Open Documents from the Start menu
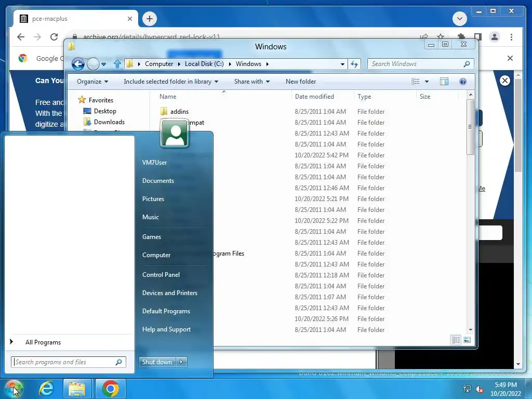Viewport: 532px width, 399px height. point(158,181)
